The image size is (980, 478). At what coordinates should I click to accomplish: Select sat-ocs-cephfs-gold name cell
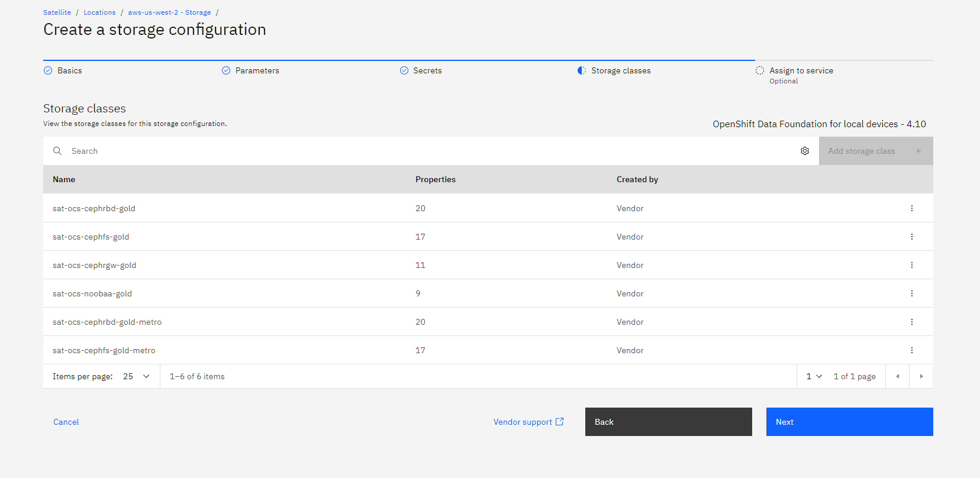pos(91,237)
